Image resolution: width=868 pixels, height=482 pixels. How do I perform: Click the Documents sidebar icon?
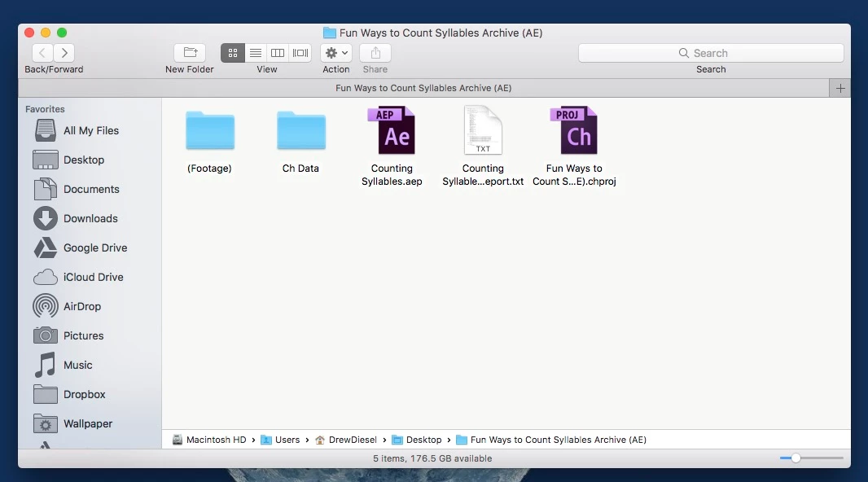pyautogui.click(x=46, y=189)
